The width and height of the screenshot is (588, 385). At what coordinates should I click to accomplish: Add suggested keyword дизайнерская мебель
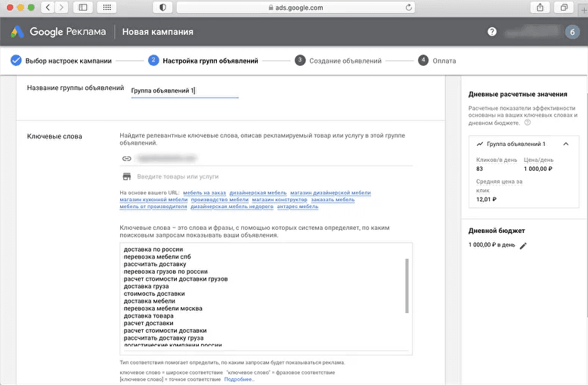(258, 193)
